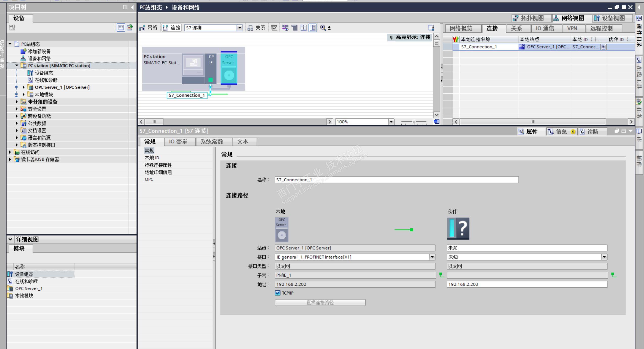Toggle the page break display icon
644x349 pixels.
tap(304, 28)
